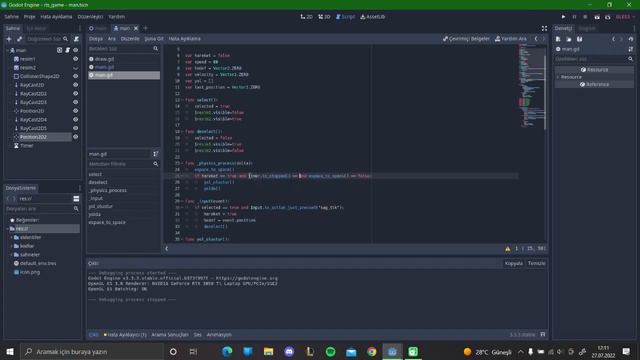Click the script list search magnifier
Viewport: 640px width, 360px height.
pyautogui.click(x=156, y=49)
